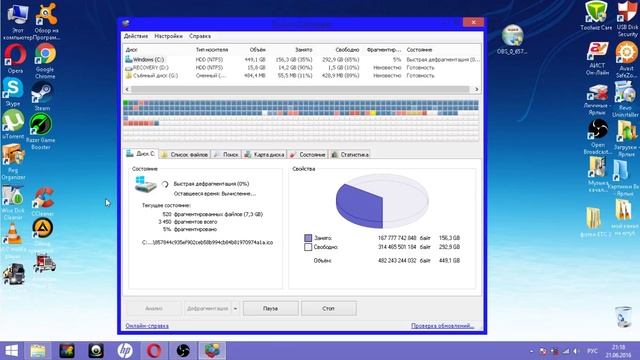640x360 pixels.
Task: Click the defragmenter app taskbar icon
Action: [212, 351]
